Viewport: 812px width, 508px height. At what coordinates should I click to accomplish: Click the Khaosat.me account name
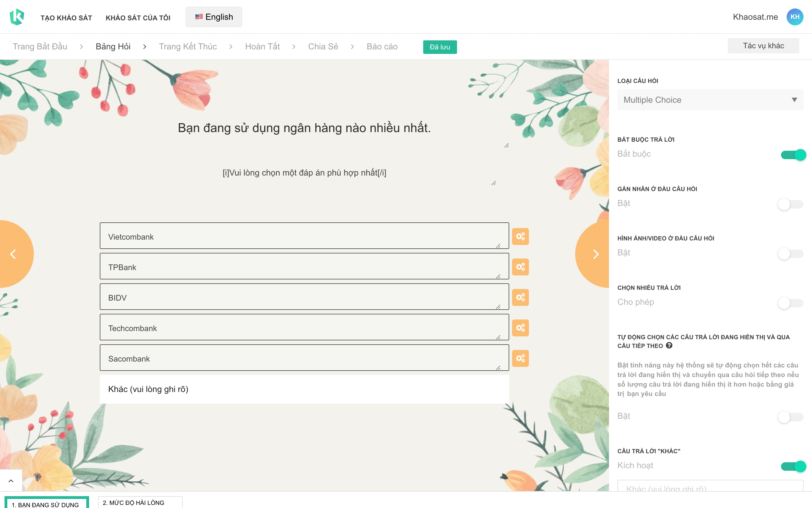pos(755,17)
